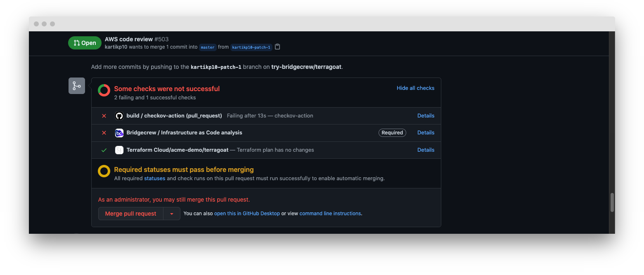The height and width of the screenshot is (275, 644).
Task: Click the build / checkov-action (pull_request) text
Action: point(174,116)
